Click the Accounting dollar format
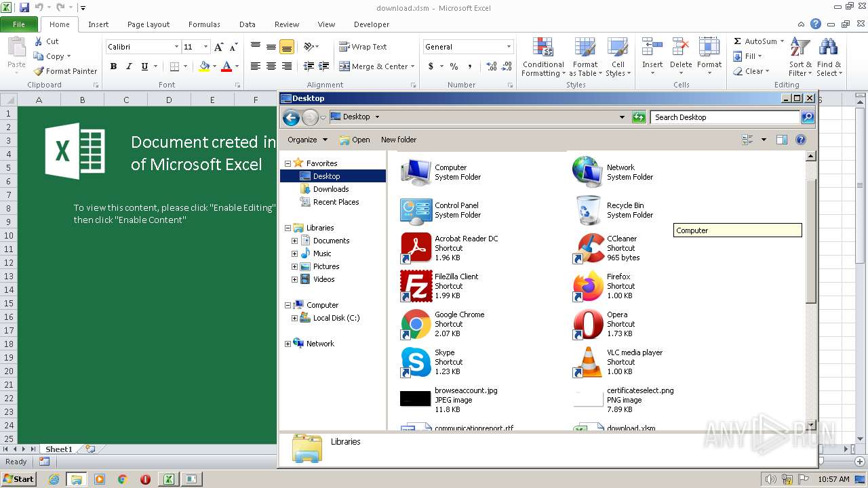868x488 pixels. (431, 66)
